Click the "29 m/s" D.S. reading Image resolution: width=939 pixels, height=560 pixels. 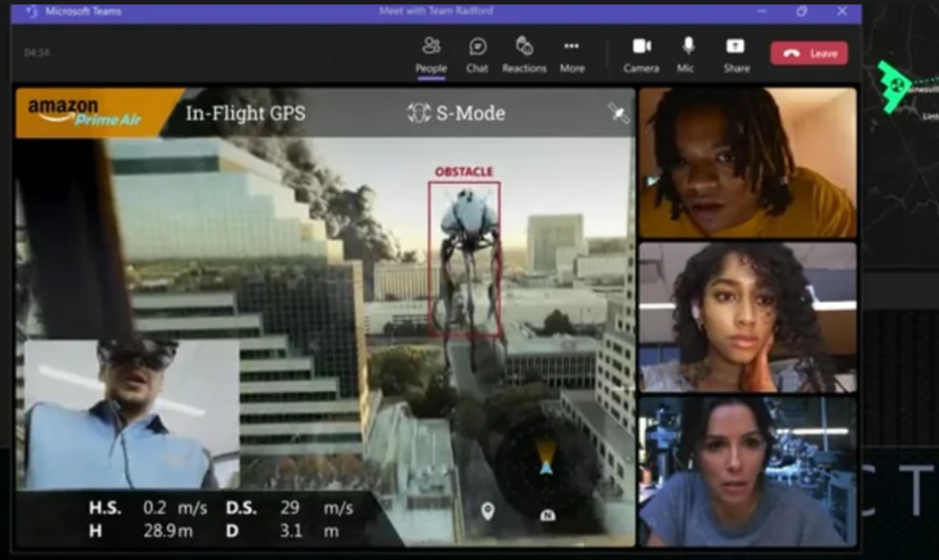click(317, 508)
